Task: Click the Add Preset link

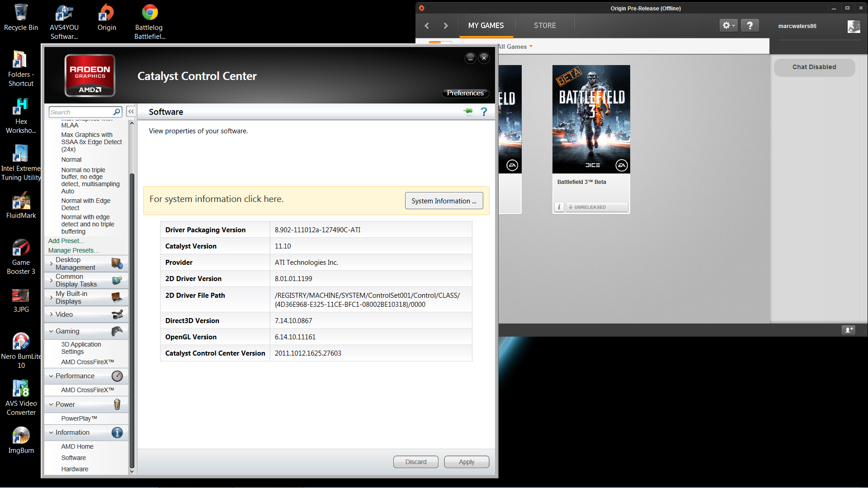Action: coord(66,241)
